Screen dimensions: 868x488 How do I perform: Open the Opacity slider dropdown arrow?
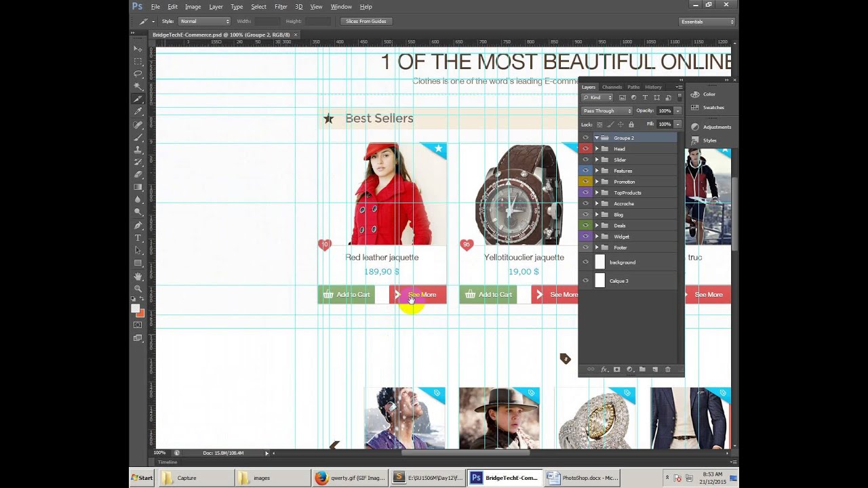click(677, 110)
